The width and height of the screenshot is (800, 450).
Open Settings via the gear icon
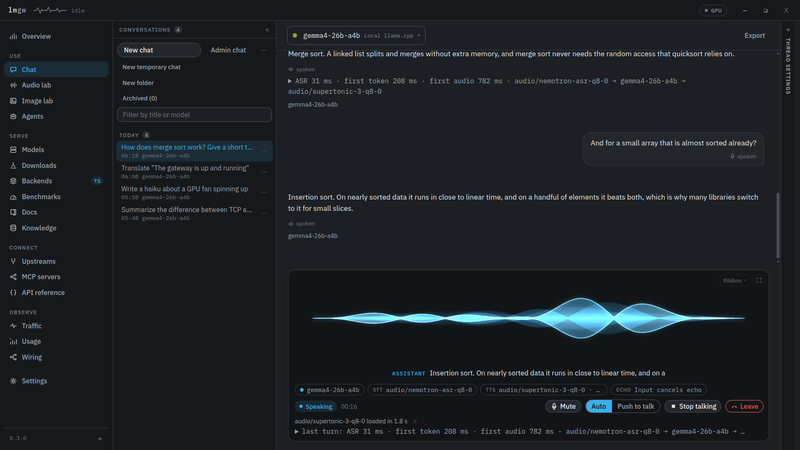[x=13, y=381]
